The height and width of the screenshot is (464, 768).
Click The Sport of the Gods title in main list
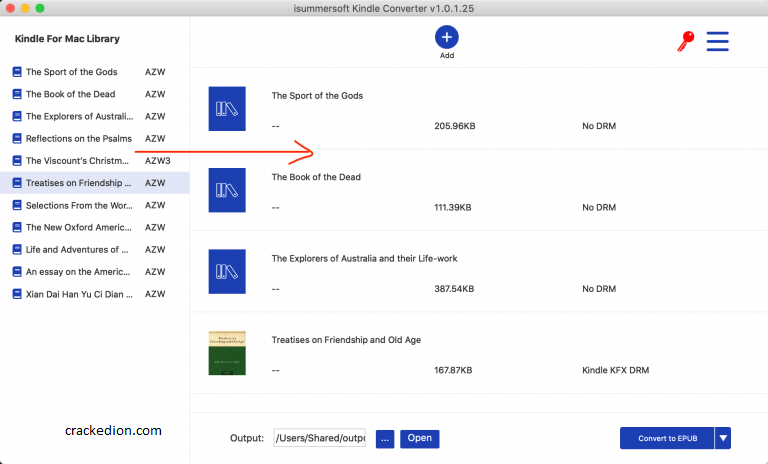pos(317,96)
